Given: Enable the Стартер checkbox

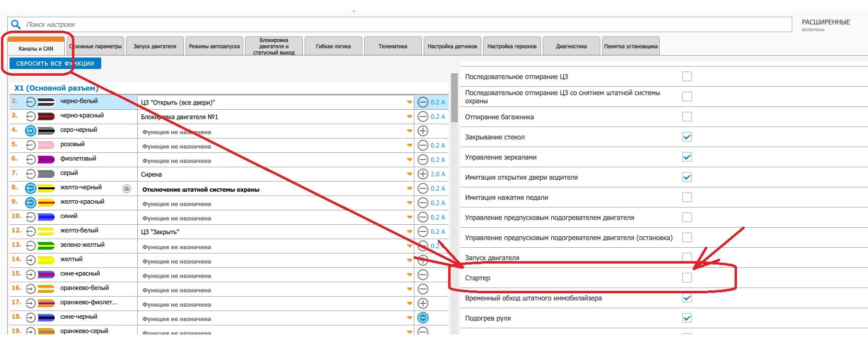Looking at the screenshot, I should pos(687,278).
